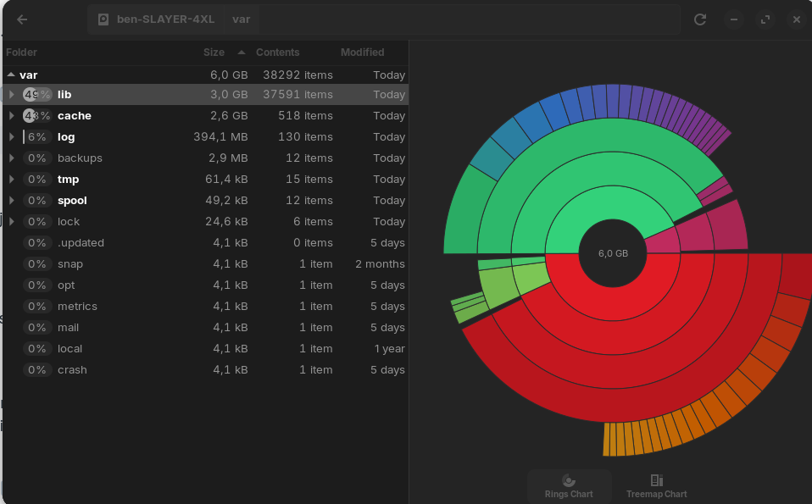The height and width of the screenshot is (504, 812).
Task: Expand the lib folder
Action: (12, 94)
